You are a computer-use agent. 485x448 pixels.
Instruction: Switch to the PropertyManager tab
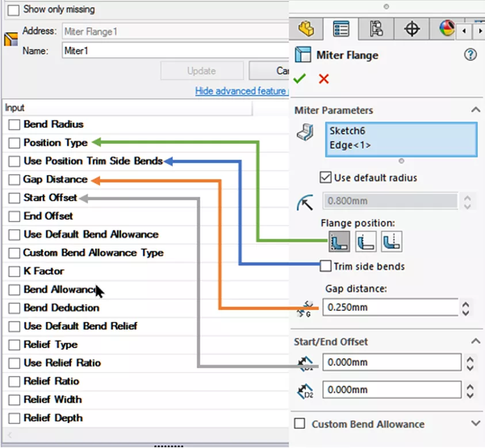click(x=341, y=28)
